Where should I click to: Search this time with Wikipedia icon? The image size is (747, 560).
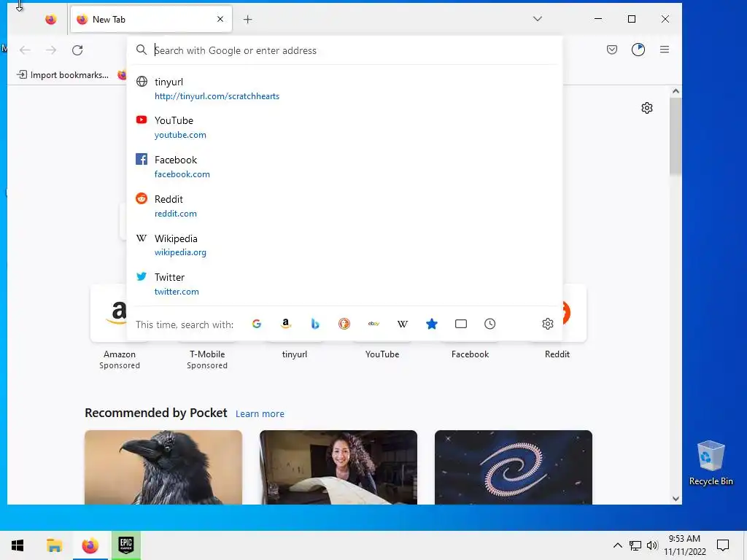pos(403,324)
